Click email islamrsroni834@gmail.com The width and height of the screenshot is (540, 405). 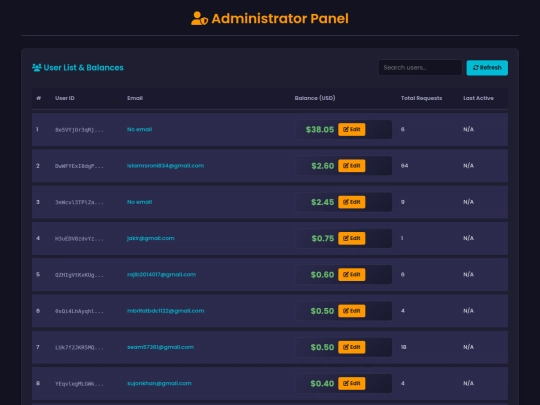[165, 166]
